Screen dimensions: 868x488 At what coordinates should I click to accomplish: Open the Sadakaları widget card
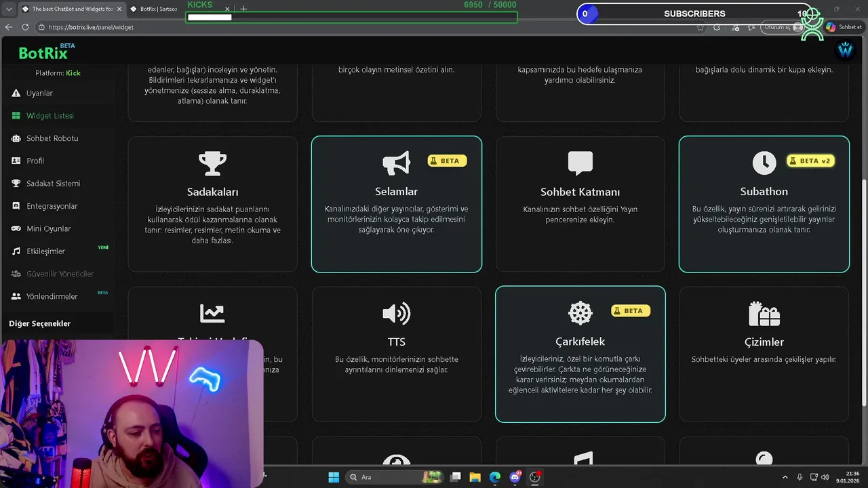tap(212, 204)
